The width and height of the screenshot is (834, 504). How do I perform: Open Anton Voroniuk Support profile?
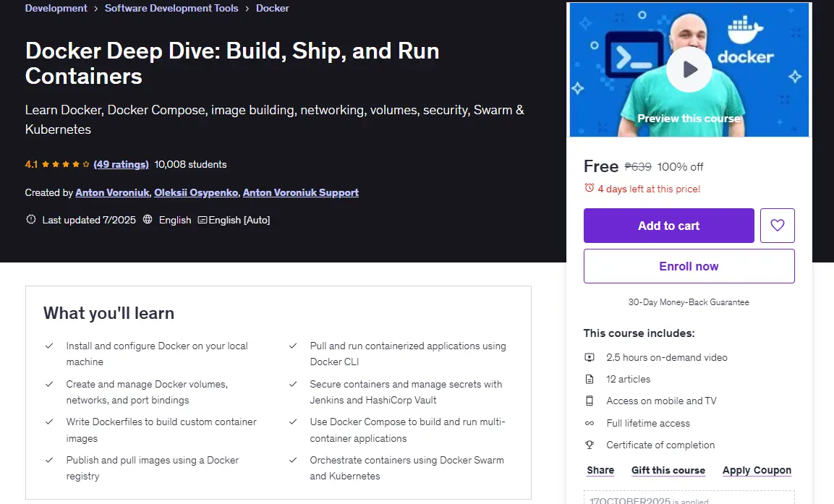pos(300,192)
